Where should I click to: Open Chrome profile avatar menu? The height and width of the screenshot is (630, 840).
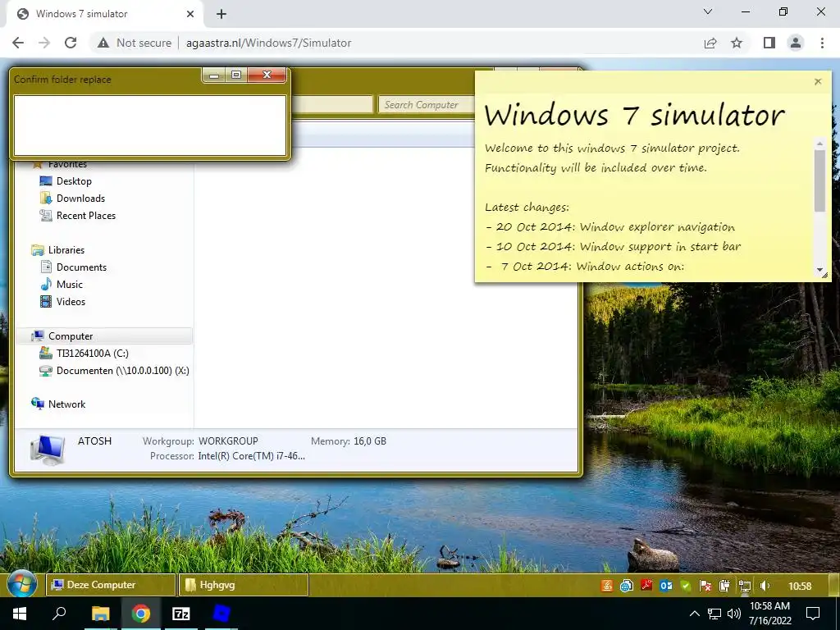coord(796,43)
